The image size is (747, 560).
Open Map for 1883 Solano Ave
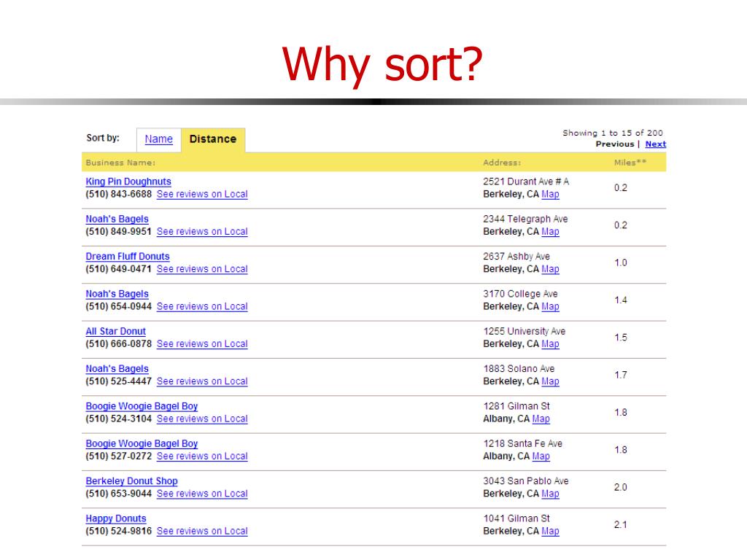[550, 381]
